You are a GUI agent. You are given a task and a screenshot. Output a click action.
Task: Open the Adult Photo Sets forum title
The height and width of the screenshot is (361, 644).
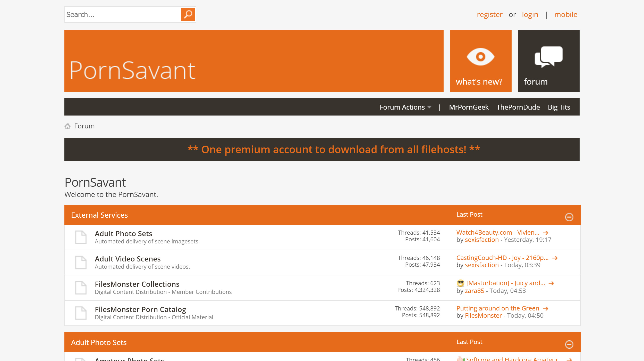click(123, 234)
